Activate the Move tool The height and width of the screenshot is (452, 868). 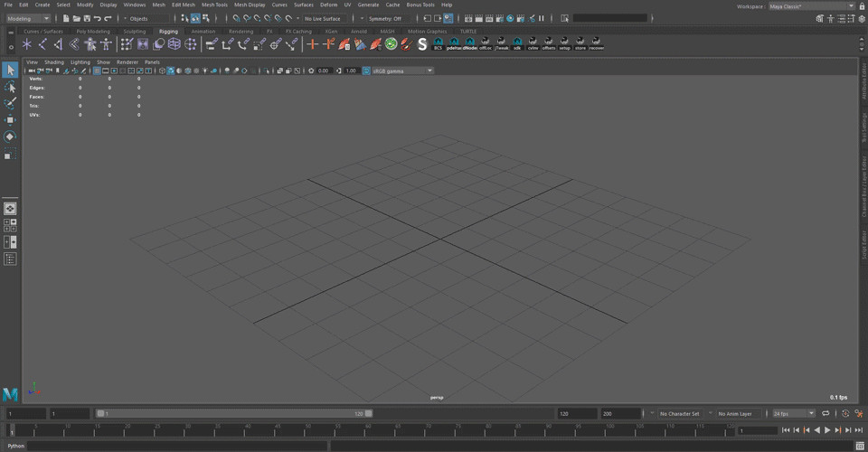[10, 120]
